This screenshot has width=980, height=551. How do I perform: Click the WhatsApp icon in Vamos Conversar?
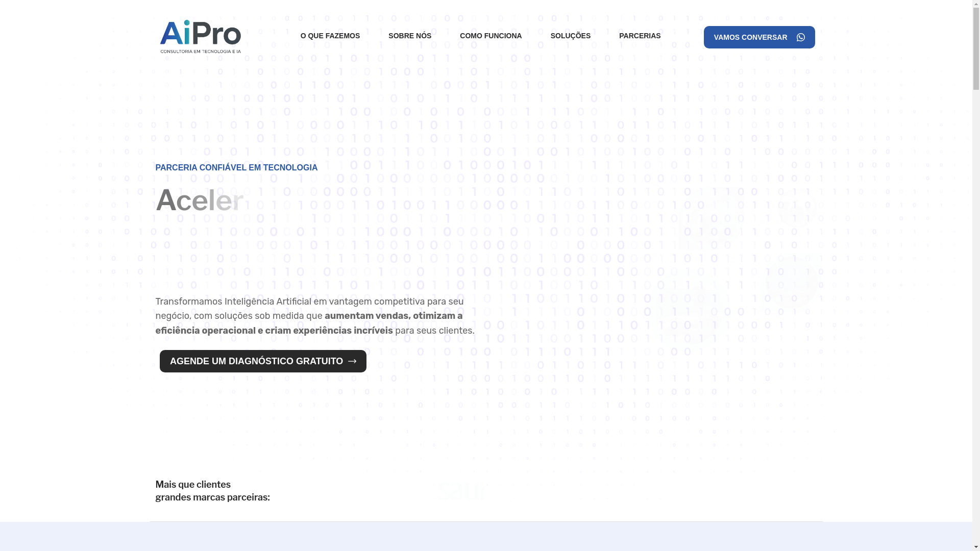(x=800, y=37)
